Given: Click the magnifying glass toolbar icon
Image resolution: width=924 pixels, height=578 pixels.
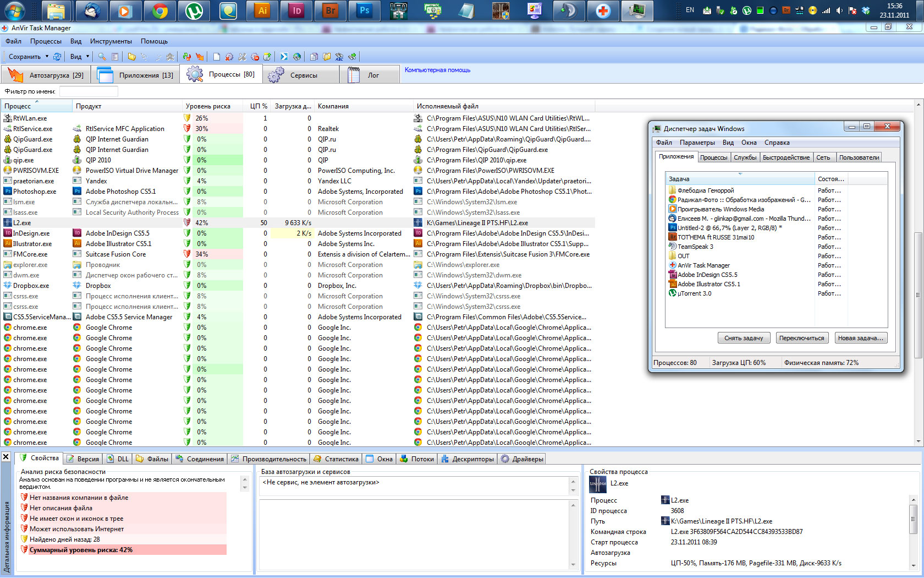Looking at the screenshot, I should (102, 57).
